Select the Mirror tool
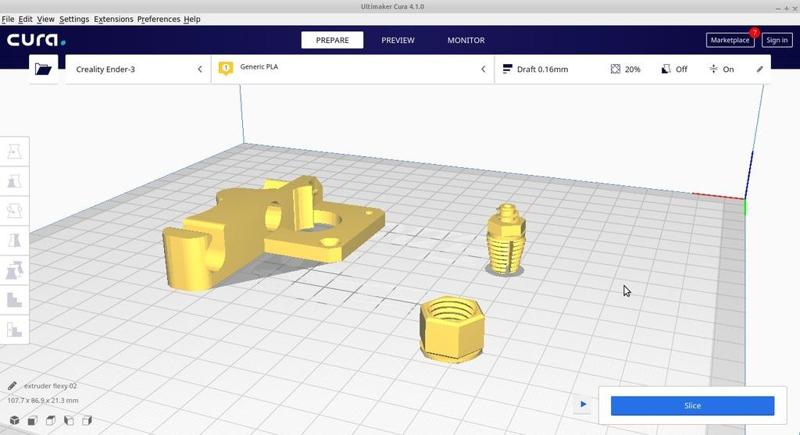800x435 pixels. pos(14,240)
